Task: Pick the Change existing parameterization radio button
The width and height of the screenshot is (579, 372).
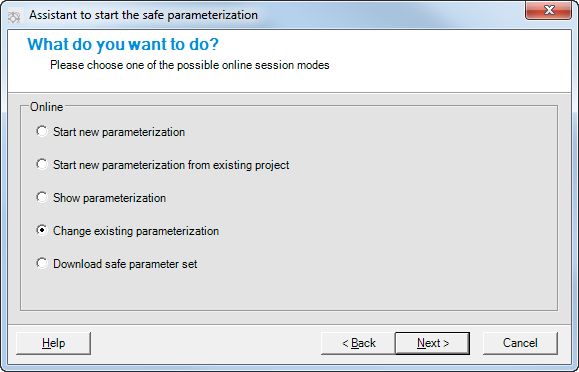Action: click(x=42, y=230)
